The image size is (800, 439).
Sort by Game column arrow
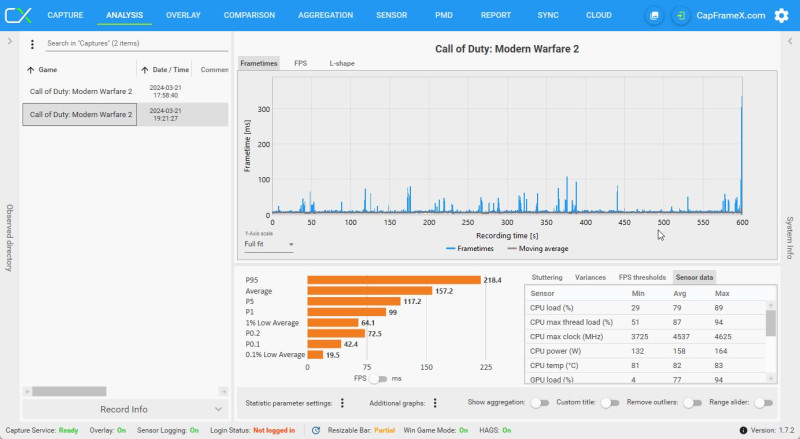(x=31, y=70)
